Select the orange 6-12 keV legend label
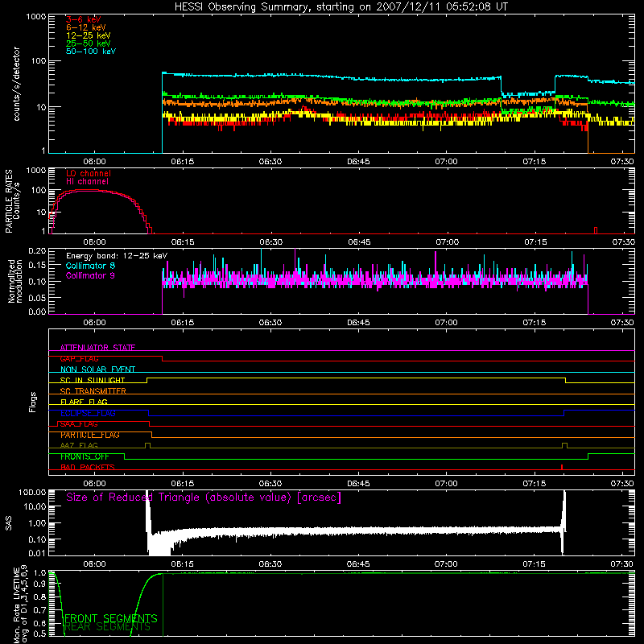644x644 pixels. pos(86,27)
